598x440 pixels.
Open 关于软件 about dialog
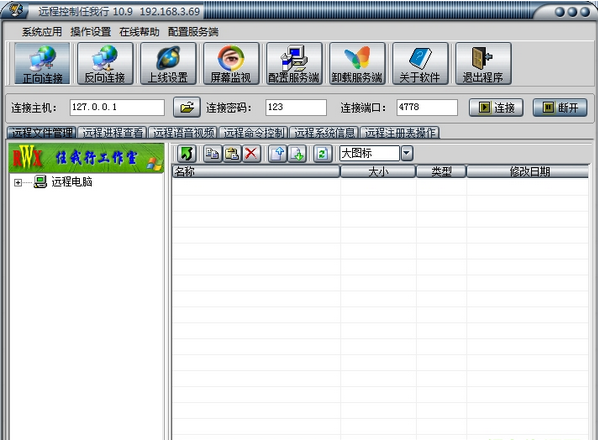(x=420, y=63)
